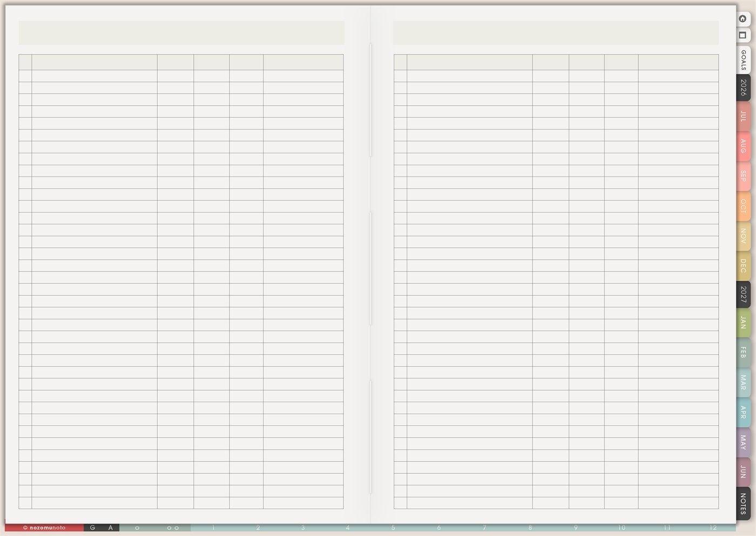Open the GOALS side tab
756x536 pixels.
[743, 60]
